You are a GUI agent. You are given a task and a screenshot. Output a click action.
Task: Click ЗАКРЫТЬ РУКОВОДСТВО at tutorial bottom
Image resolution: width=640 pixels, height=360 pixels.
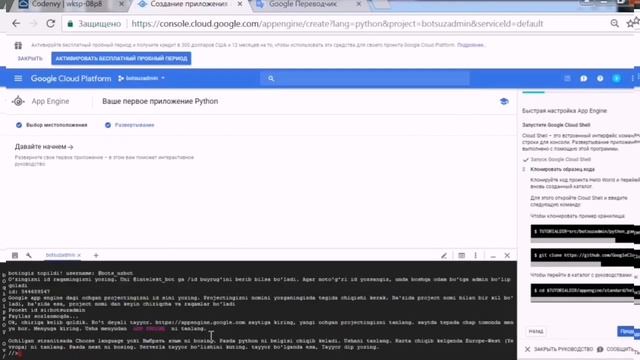[559, 349]
